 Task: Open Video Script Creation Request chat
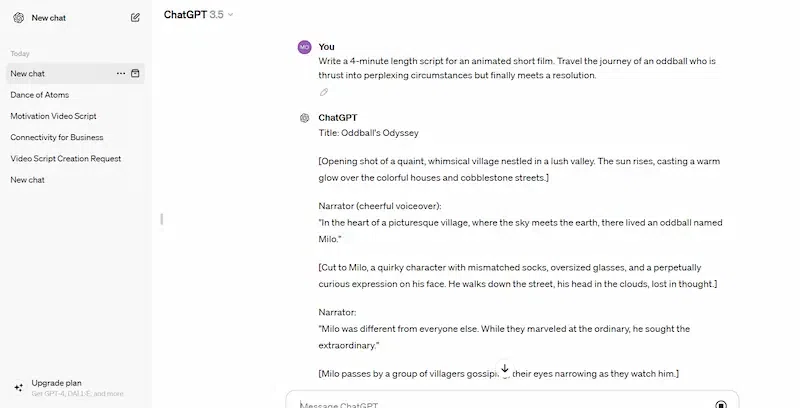[x=63, y=158]
